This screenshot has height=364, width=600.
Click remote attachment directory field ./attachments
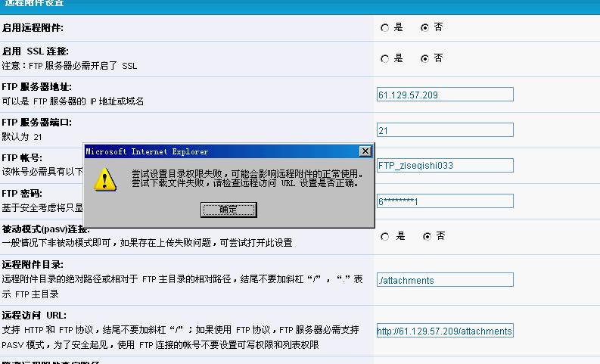(x=445, y=280)
